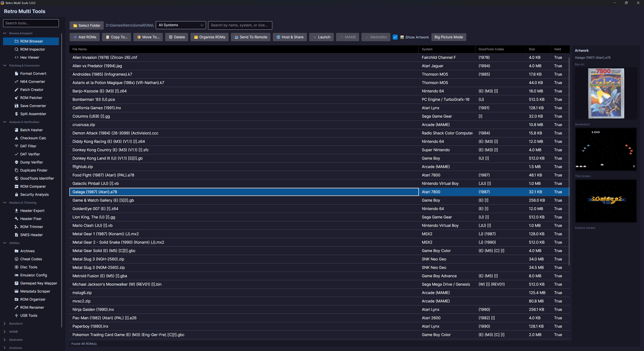Click the Galaga box art thumbnail
644x351 pixels.
pos(606,93)
